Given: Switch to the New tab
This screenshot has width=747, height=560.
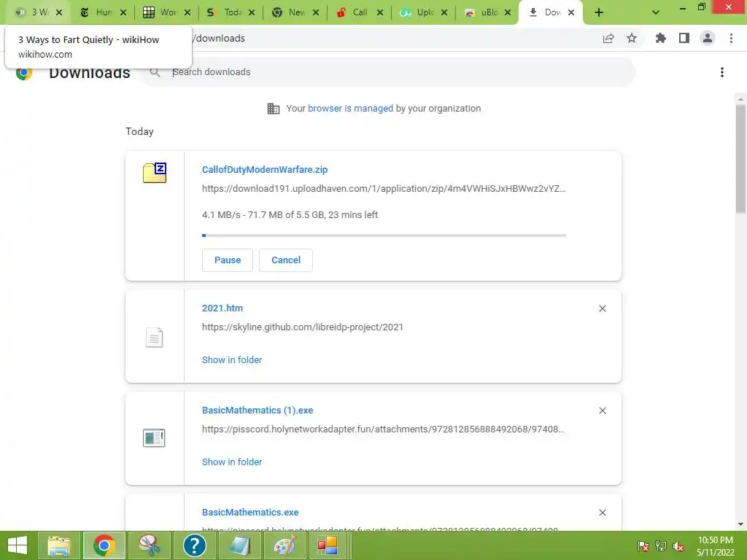Looking at the screenshot, I should [x=295, y=12].
